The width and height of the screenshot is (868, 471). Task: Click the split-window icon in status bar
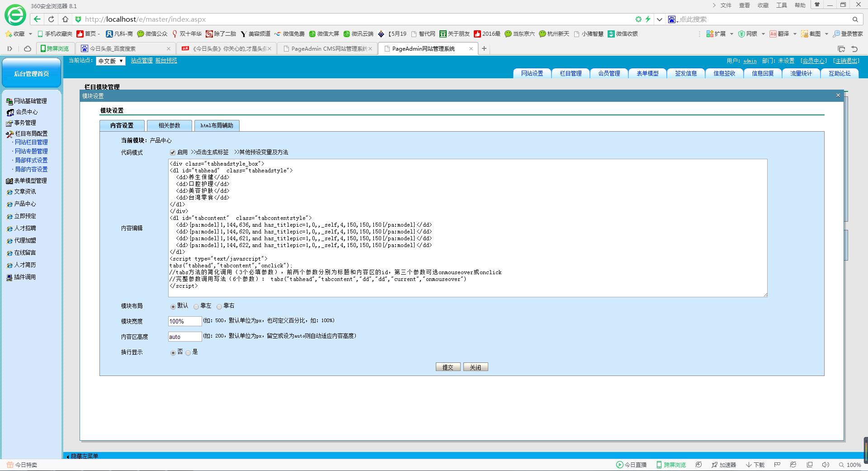click(x=810, y=465)
